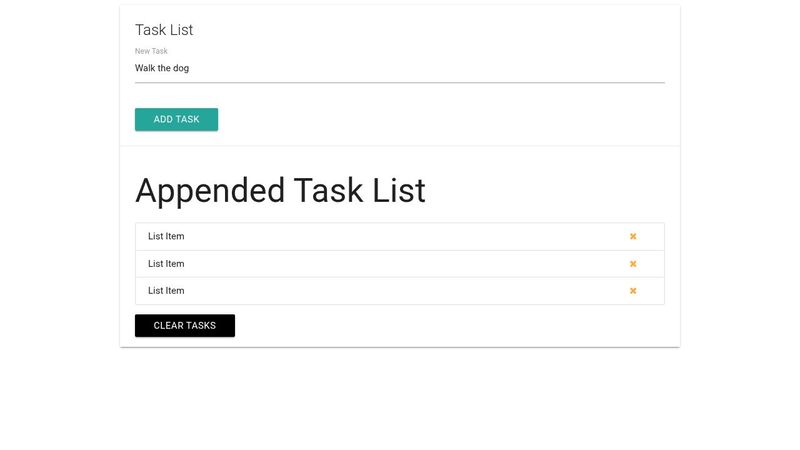The width and height of the screenshot is (800, 450).
Task: Click the underline beneath the New Task input
Action: [399, 82]
